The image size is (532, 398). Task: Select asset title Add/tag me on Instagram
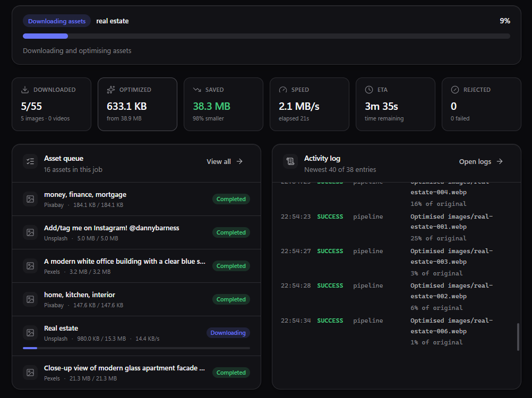click(x=111, y=228)
